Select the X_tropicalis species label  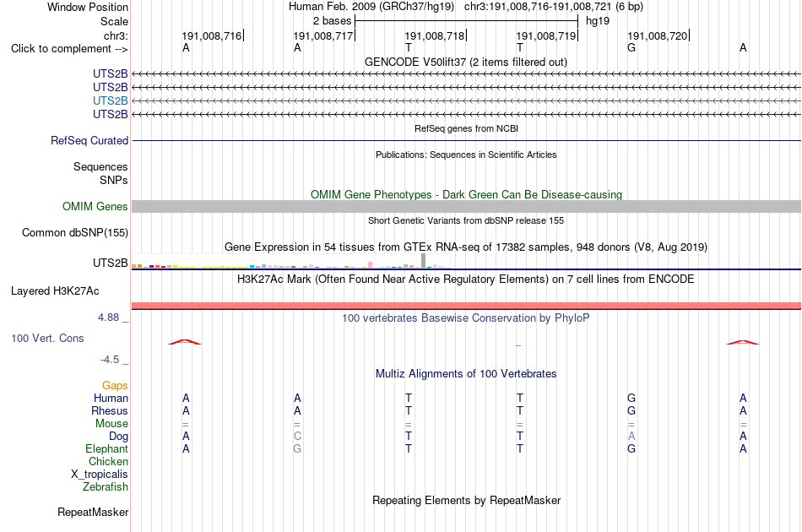tap(100, 475)
